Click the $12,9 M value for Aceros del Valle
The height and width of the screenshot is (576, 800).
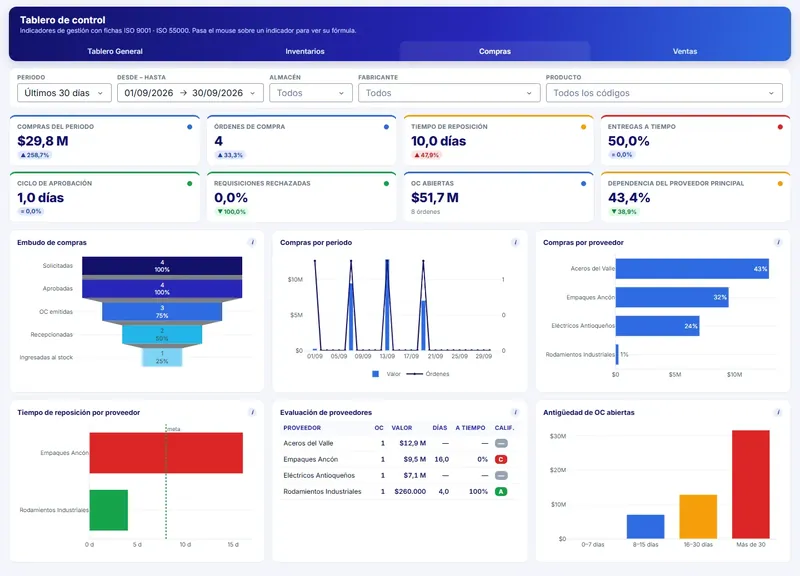click(x=413, y=443)
